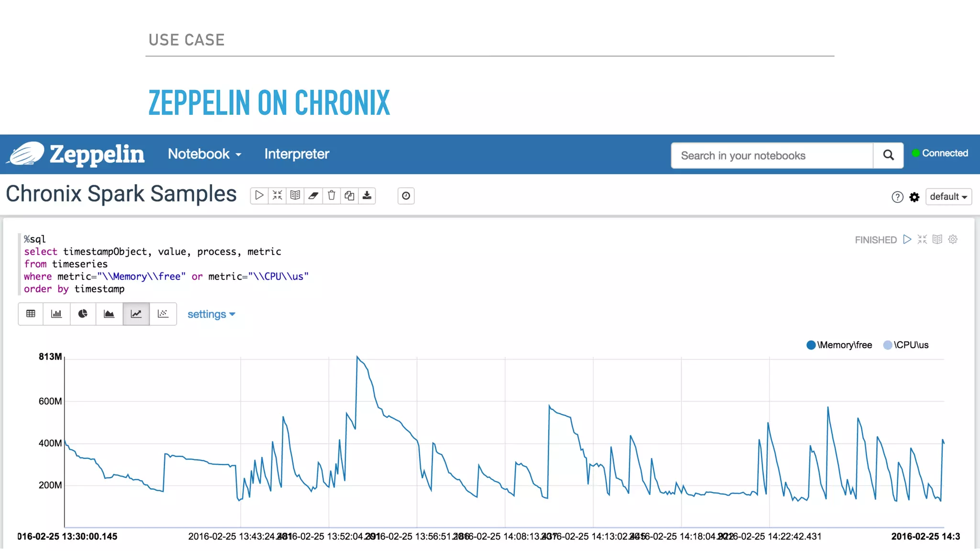
Task: Toggle show/hide output for all paragraphs
Action: (295, 196)
